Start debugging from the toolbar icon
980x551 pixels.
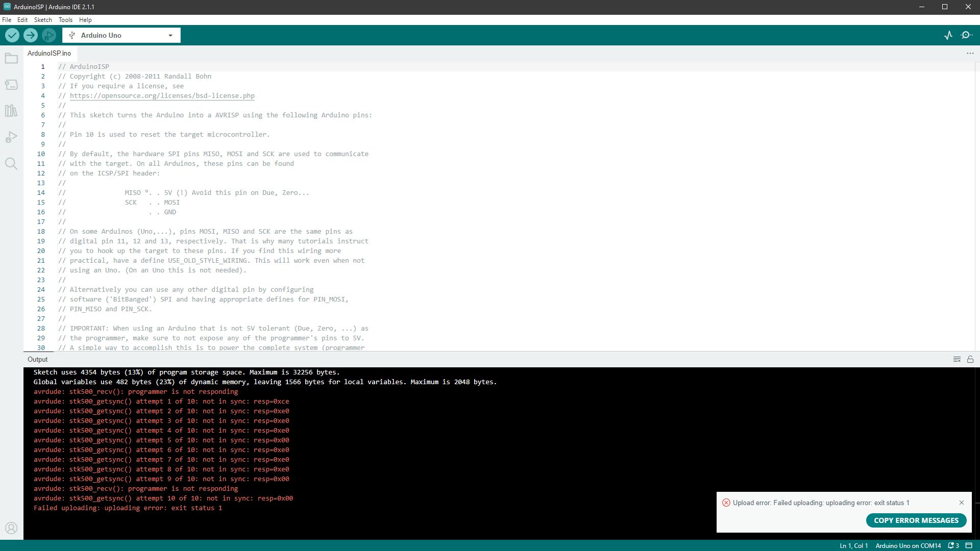point(49,35)
